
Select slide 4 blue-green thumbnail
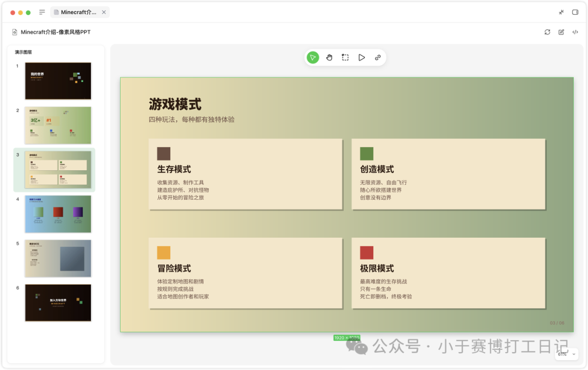(58, 214)
